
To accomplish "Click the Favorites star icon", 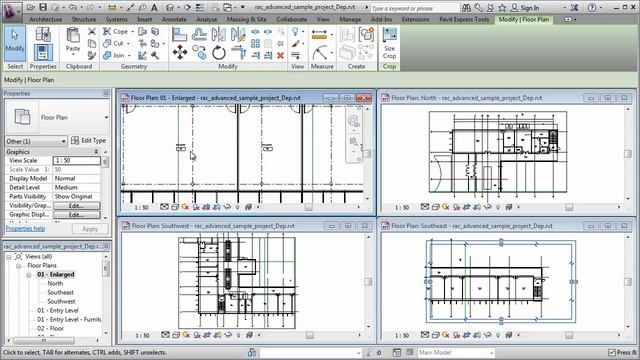I will [x=502, y=7].
